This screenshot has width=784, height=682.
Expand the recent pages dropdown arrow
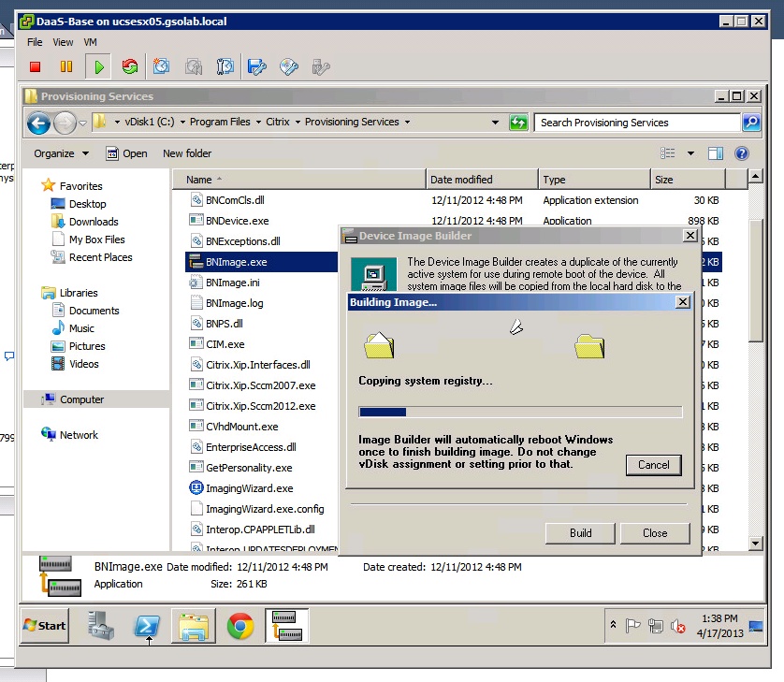click(x=82, y=123)
